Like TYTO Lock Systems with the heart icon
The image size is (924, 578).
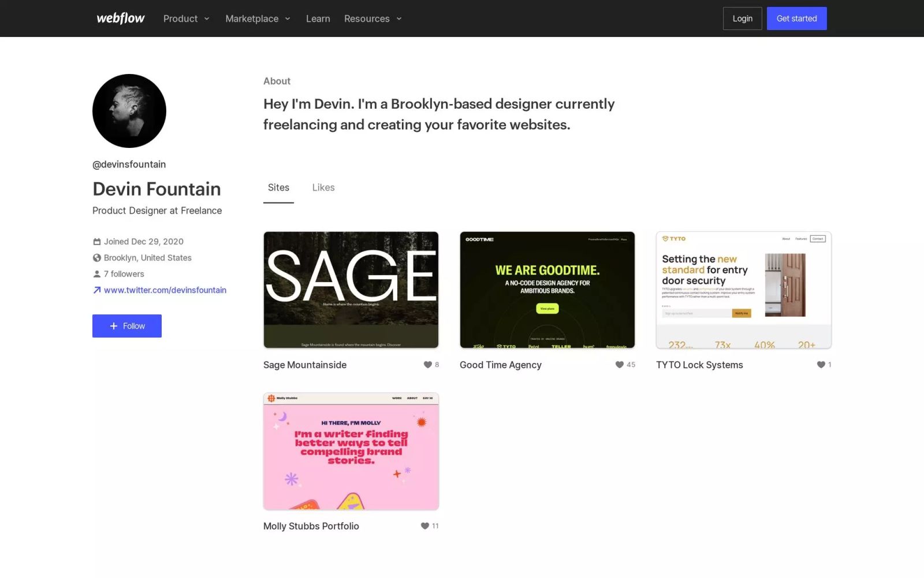point(821,365)
